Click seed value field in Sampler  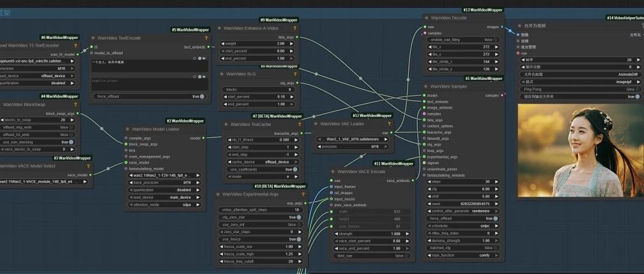(463, 203)
